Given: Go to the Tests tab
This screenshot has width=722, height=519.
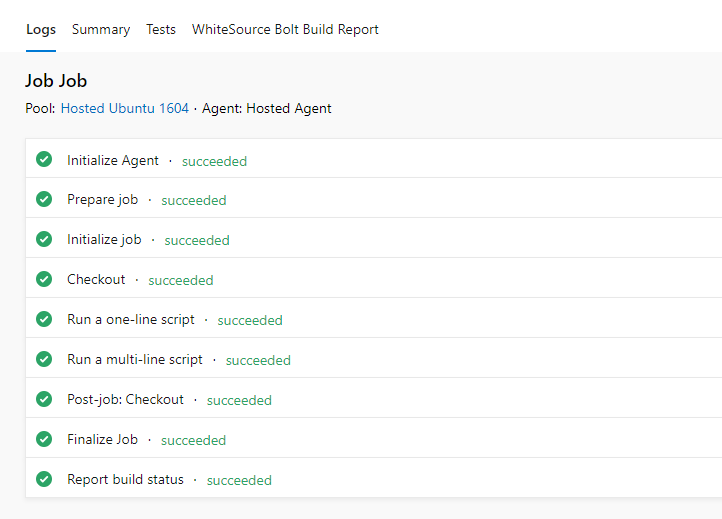Looking at the screenshot, I should click(161, 29).
